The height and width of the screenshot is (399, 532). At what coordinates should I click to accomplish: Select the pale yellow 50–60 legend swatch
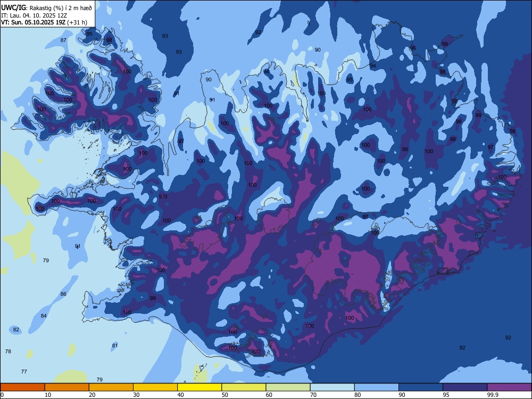pyautogui.click(x=244, y=387)
